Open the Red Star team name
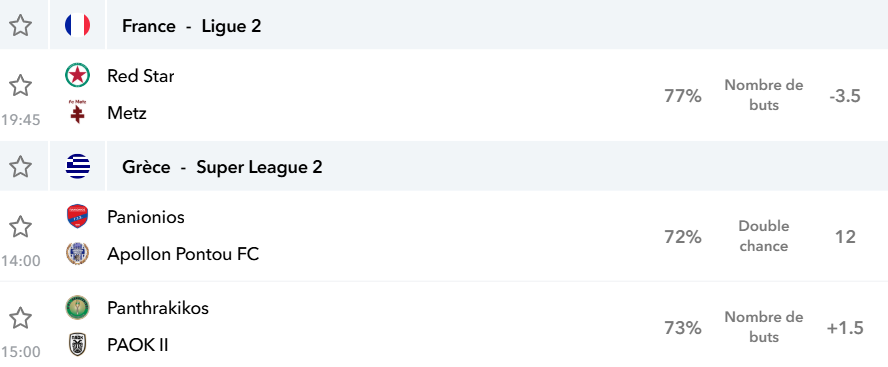Image resolution: width=888 pixels, height=367 pixels. coord(140,76)
